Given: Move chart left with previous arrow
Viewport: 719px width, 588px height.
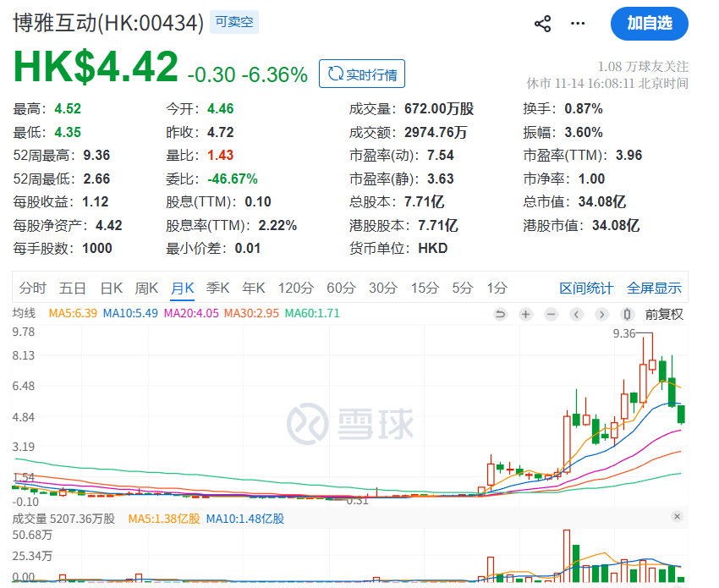Looking at the screenshot, I should pyautogui.click(x=576, y=314).
